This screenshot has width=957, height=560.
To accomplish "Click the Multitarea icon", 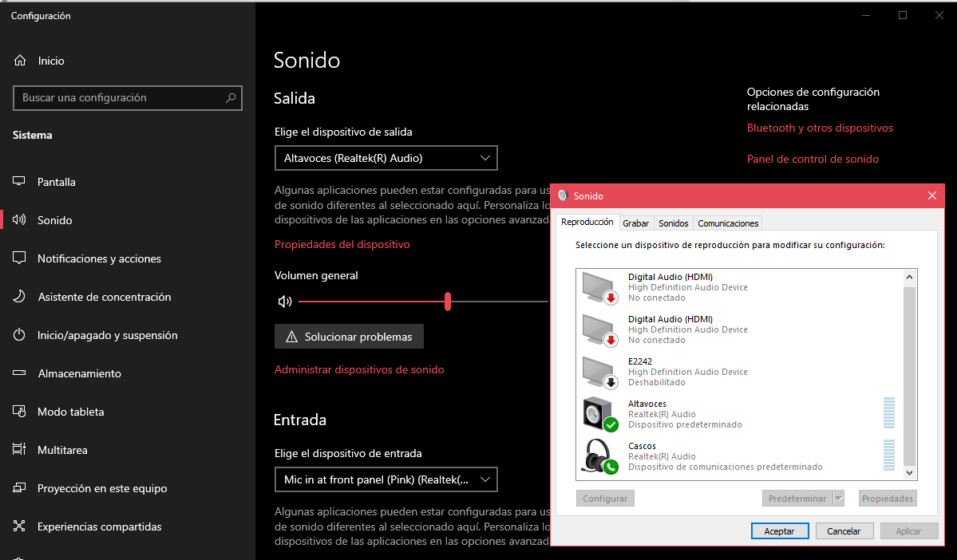I will click(19, 450).
